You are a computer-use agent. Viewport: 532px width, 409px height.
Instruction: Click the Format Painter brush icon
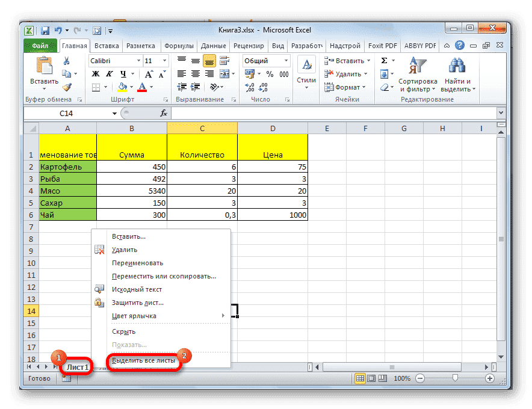pos(66,87)
